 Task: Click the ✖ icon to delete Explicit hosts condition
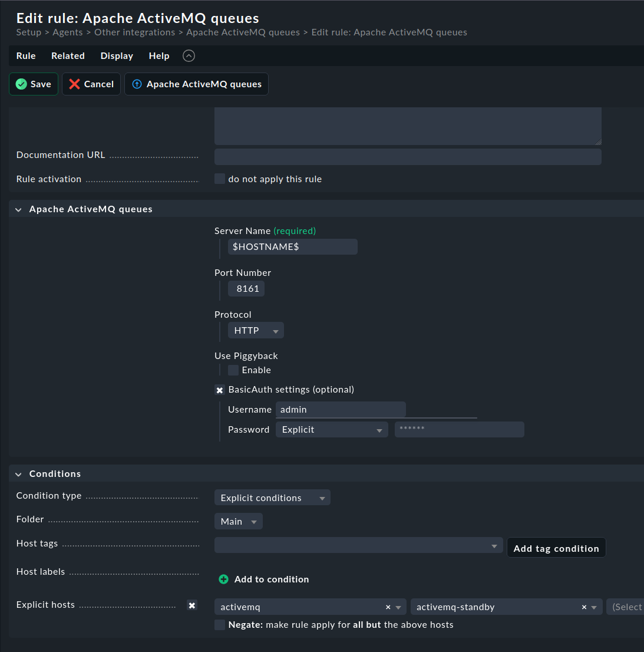[191, 605]
